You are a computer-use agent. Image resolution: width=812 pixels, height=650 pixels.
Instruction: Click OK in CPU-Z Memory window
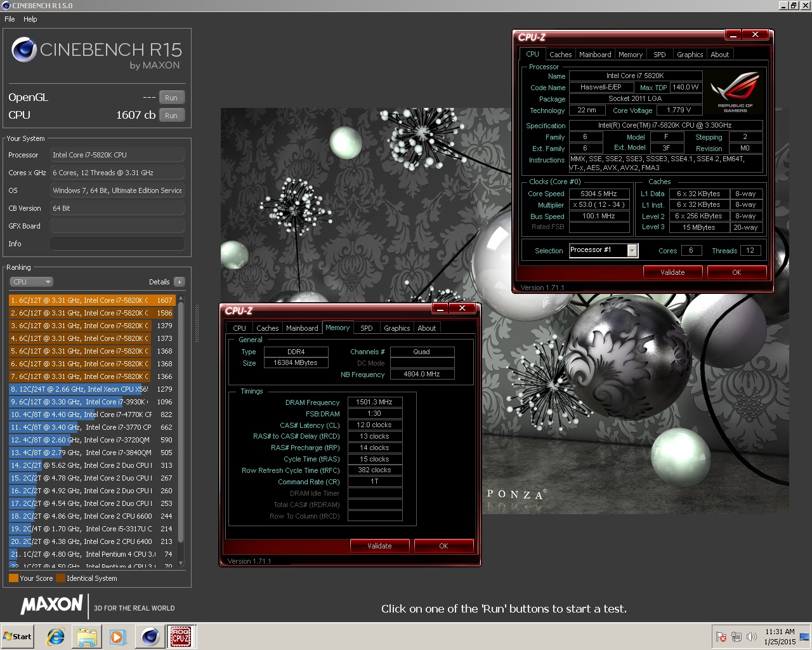pyautogui.click(x=443, y=546)
